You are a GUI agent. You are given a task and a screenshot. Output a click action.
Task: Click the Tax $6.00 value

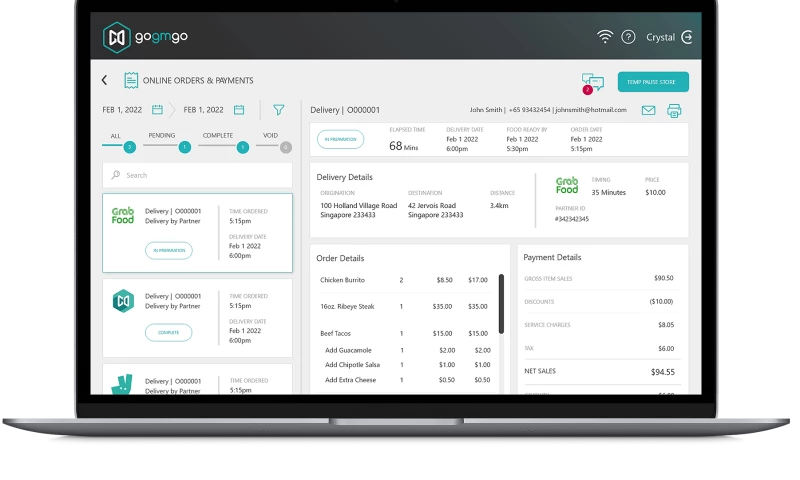pos(666,348)
